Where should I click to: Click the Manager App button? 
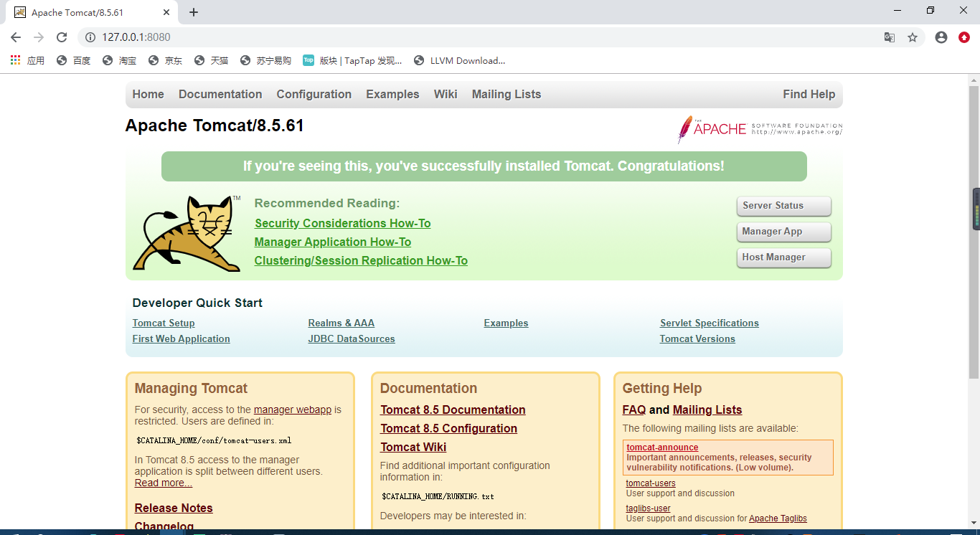784,232
